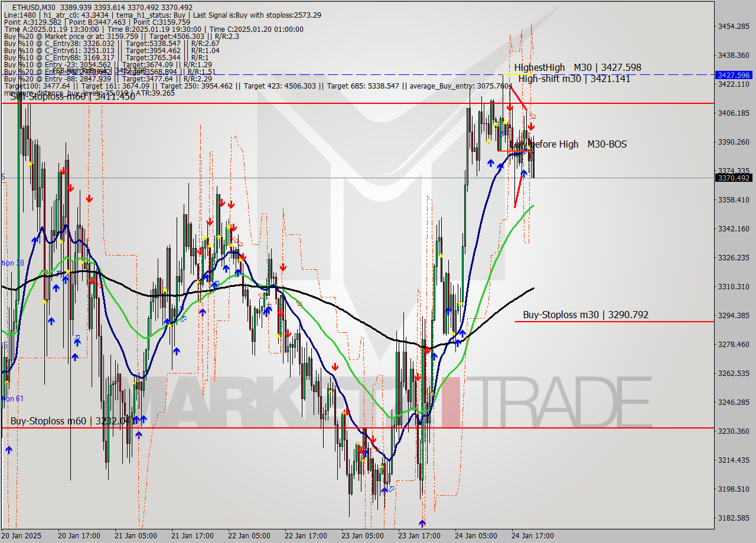Viewport: 756px width, 543px height.
Task: Click the 3230.360 price axis value
Action: point(733,431)
